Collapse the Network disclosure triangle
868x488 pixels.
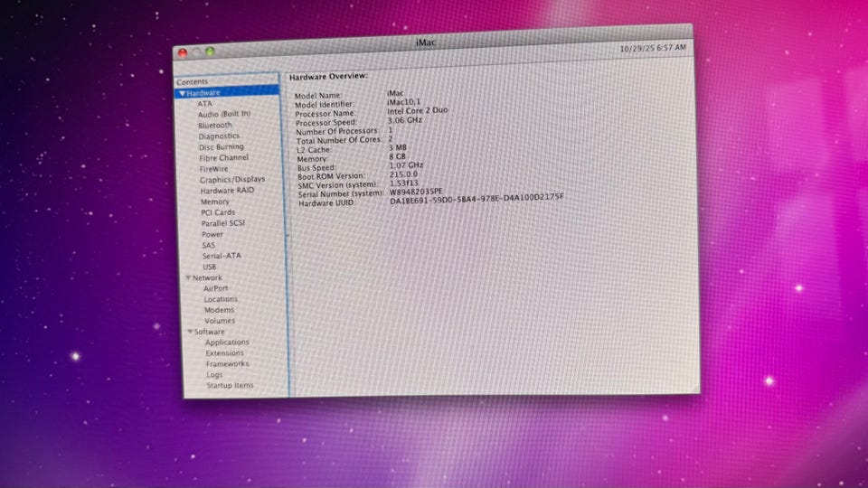(x=188, y=277)
